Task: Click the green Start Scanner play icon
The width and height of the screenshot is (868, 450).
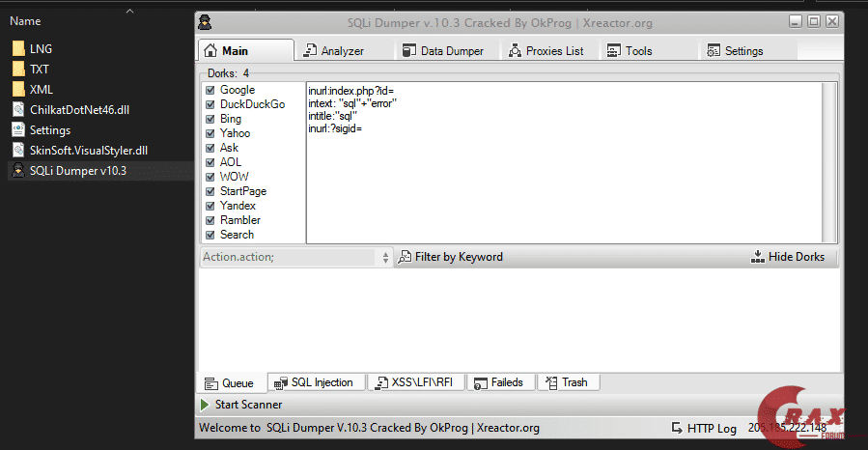Action: point(205,405)
